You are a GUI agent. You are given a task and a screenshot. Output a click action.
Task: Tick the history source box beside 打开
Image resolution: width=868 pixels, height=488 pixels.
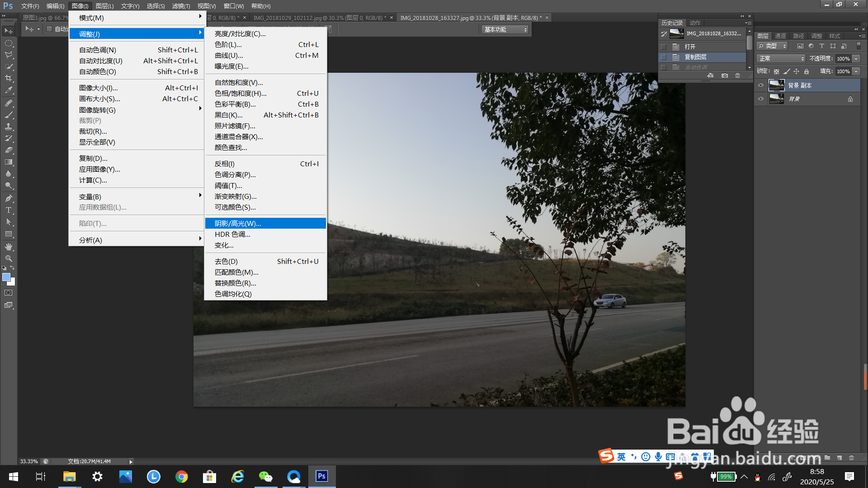tap(664, 47)
